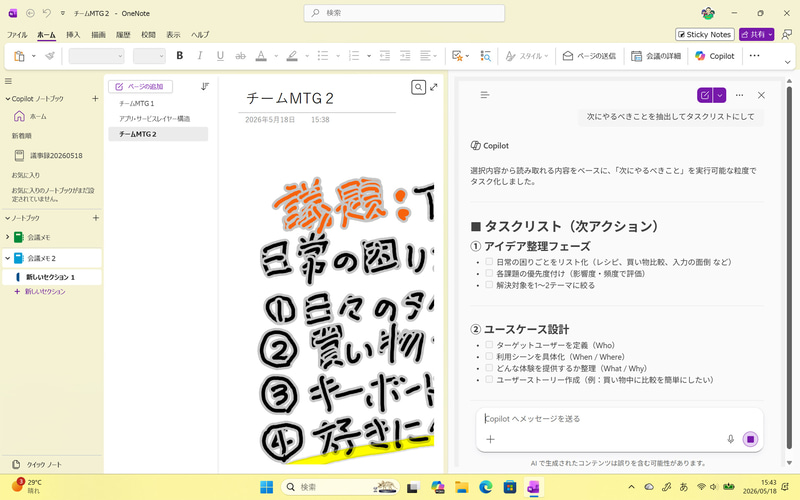The height and width of the screenshot is (500, 800).
Task: Click the Paste clipboard icon
Action: [19, 56]
